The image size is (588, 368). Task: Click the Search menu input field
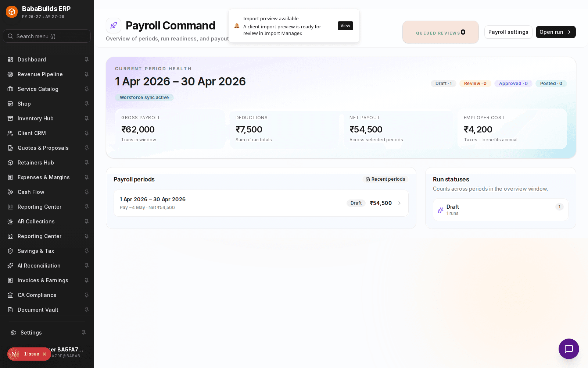coord(47,36)
